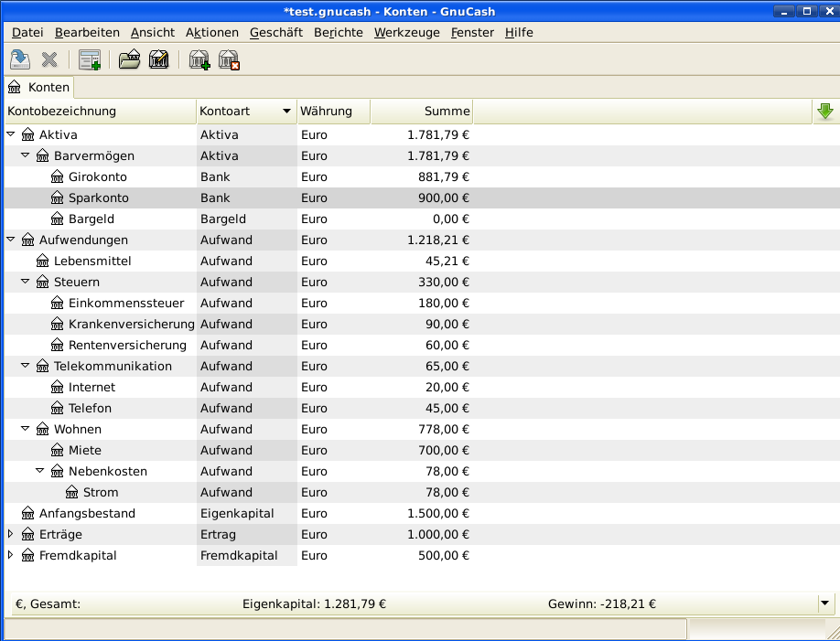Expand the Fremdkapital account row
The width and height of the screenshot is (840, 641).
11,555
